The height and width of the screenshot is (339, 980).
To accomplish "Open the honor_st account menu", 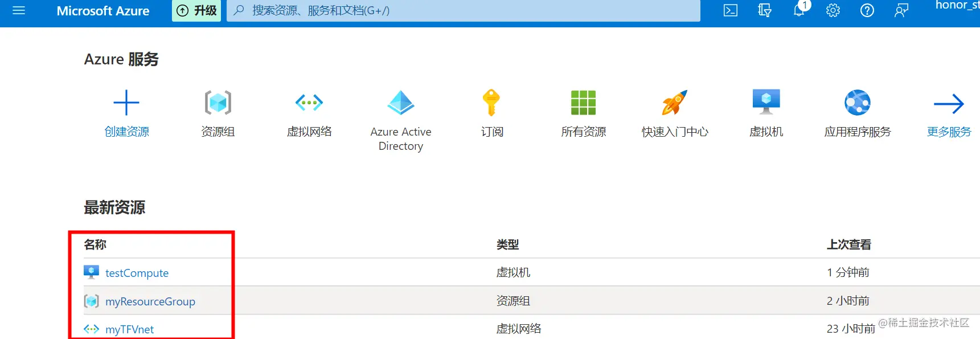I will (x=957, y=6).
